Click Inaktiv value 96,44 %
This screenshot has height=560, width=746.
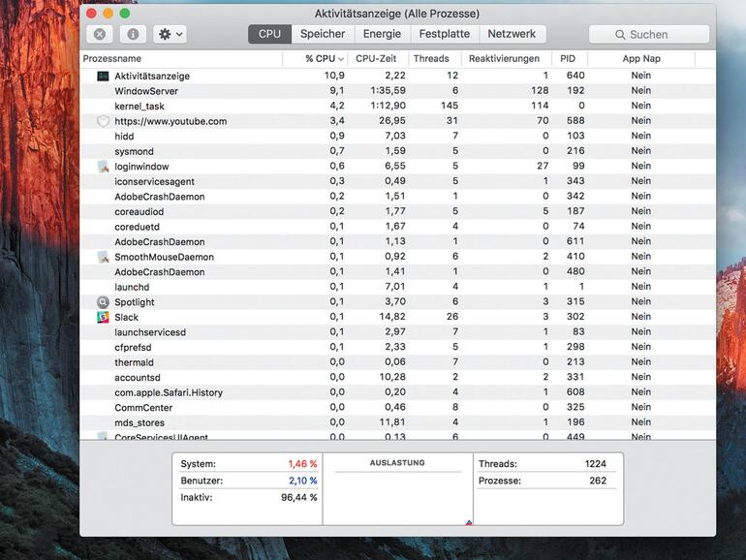tap(299, 498)
